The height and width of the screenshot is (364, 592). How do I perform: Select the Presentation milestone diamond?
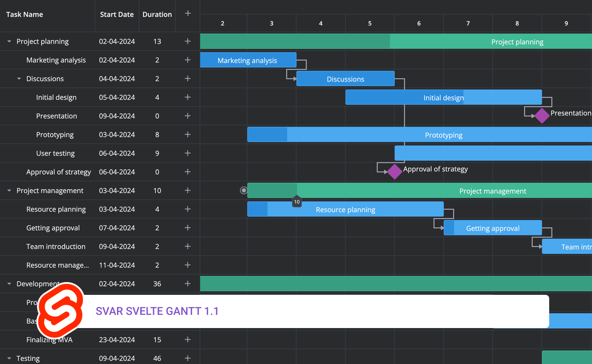tap(541, 116)
